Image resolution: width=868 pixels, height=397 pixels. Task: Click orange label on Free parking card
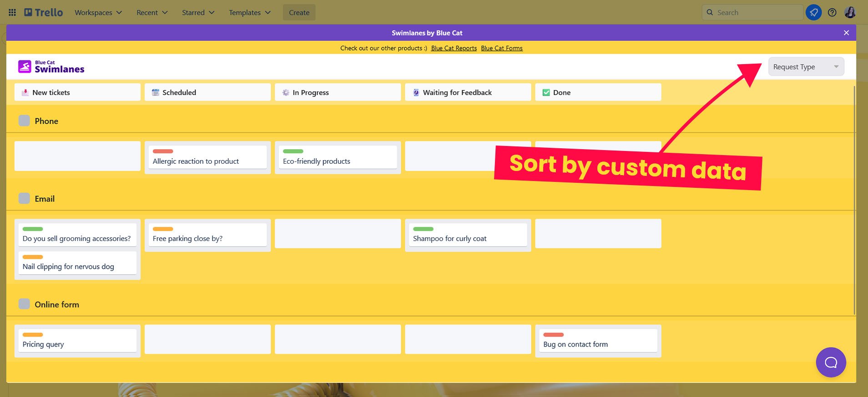point(163,229)
